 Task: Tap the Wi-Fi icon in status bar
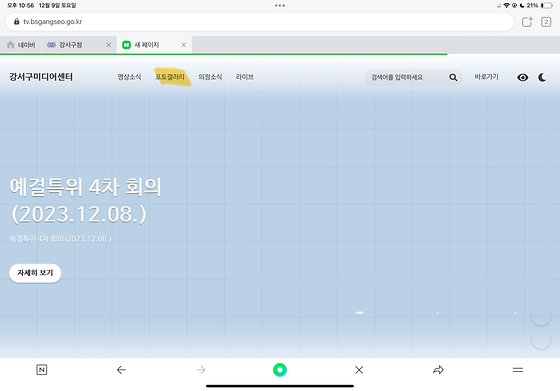506,5
